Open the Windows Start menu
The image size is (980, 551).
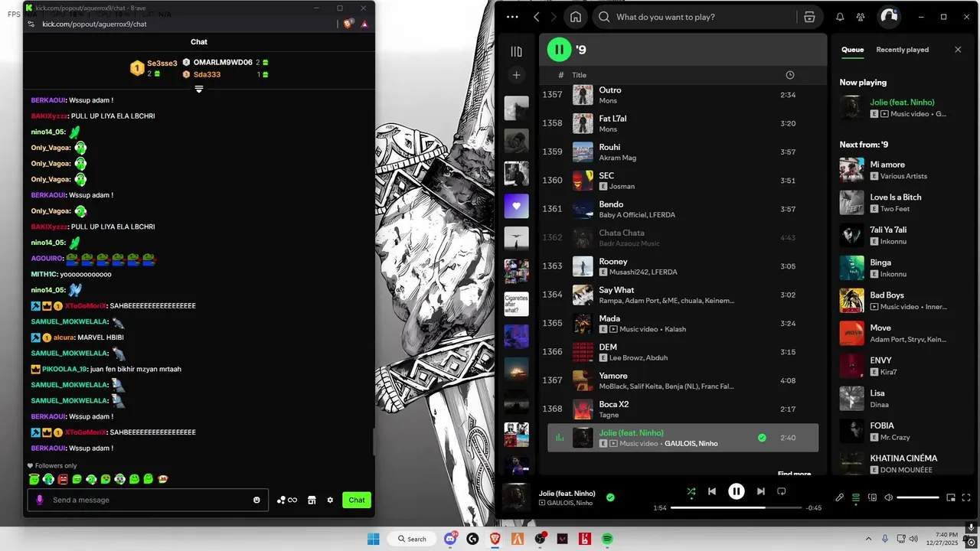[x=374, y=539]
